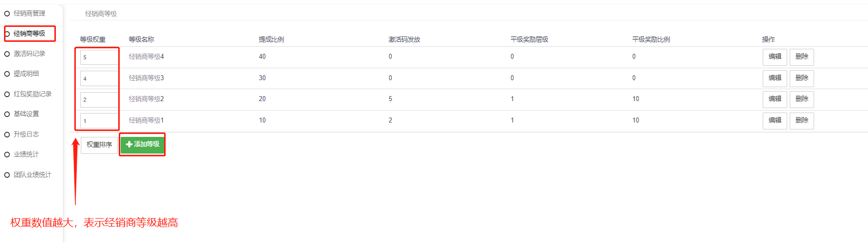Viewport: 868px width, 242px height.
Task: Navigate to 基础设置
Action: point(26,114)
